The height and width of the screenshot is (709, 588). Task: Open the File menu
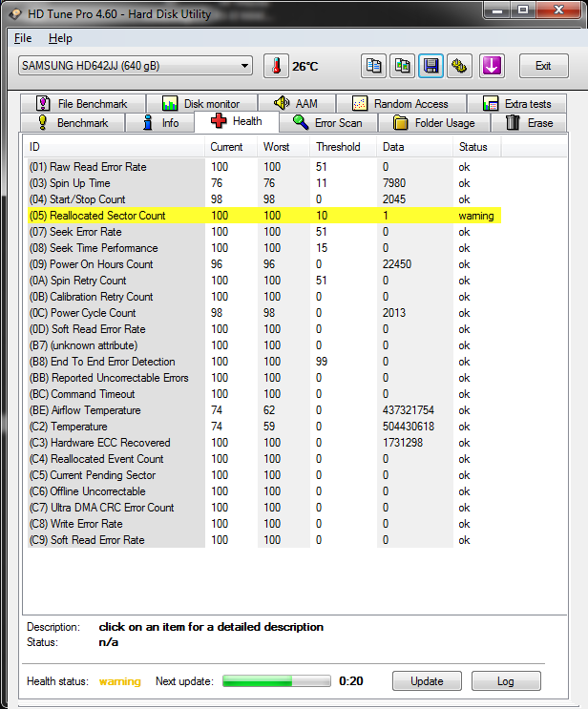[23, 38]
